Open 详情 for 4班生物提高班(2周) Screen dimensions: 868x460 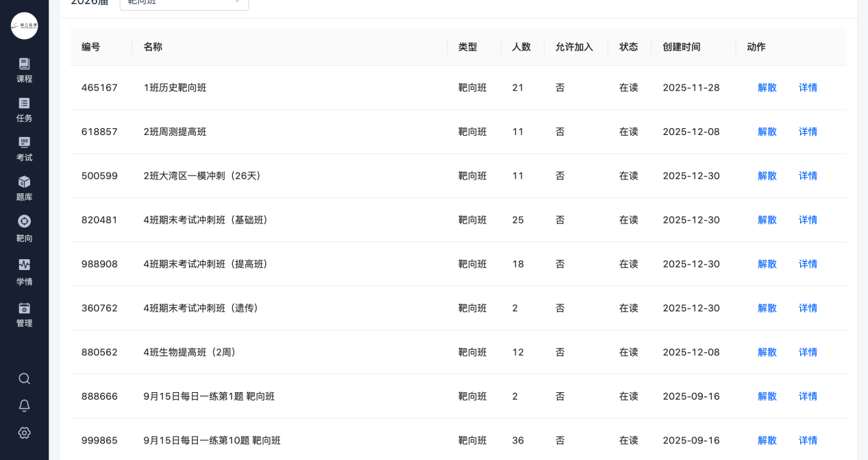(x=808, y=352)
